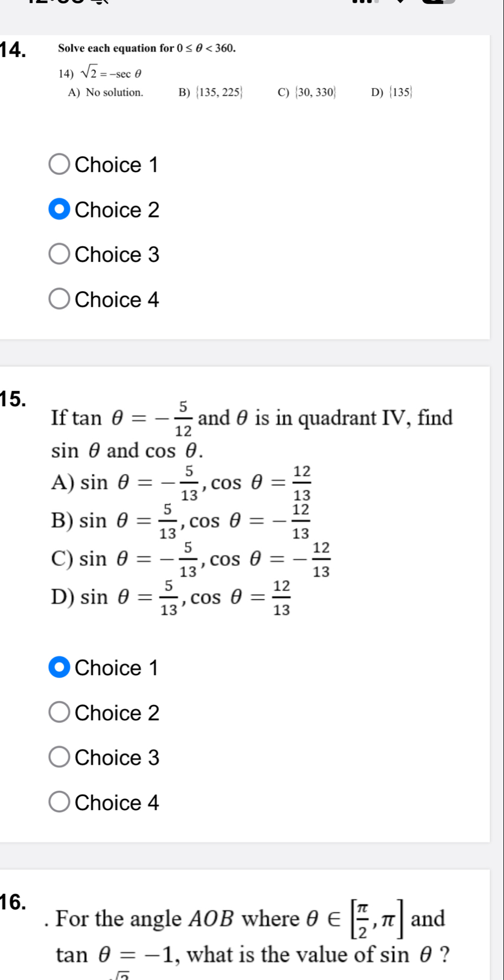Select Choice 4 radio for question 15
Image resolution: width=504 pixels, height=980 pixels.
(60, 803)
